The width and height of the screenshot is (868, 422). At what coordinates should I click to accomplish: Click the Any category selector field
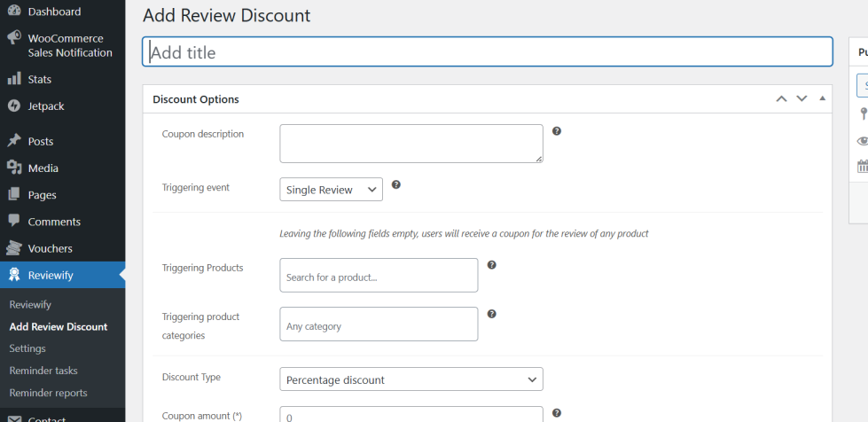[x=379, y=324]
